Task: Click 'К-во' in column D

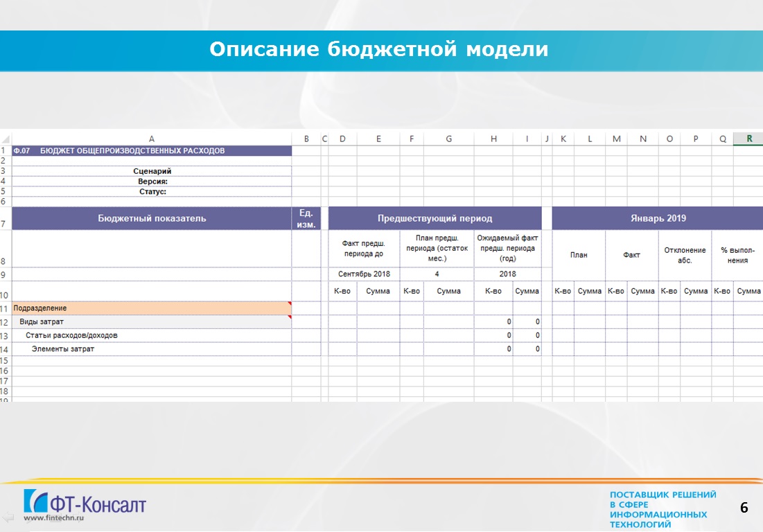Action: [x=342, y=291]
